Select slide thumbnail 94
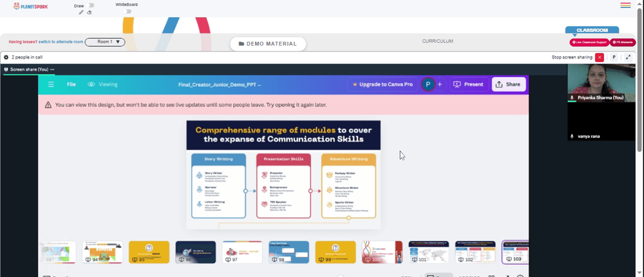The width and height of the screenshot is (644, 277). (x=102, y=253)
